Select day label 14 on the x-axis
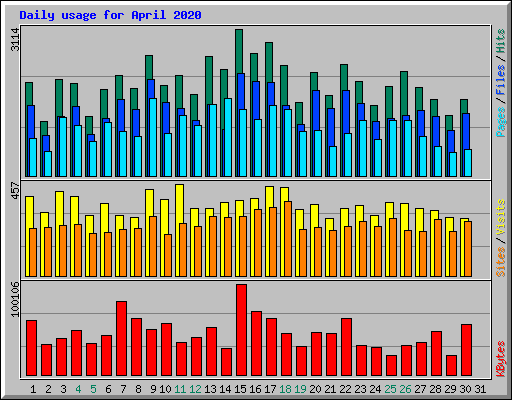The width and height of the screenshot is (512, 400). (x=225, y=389)
